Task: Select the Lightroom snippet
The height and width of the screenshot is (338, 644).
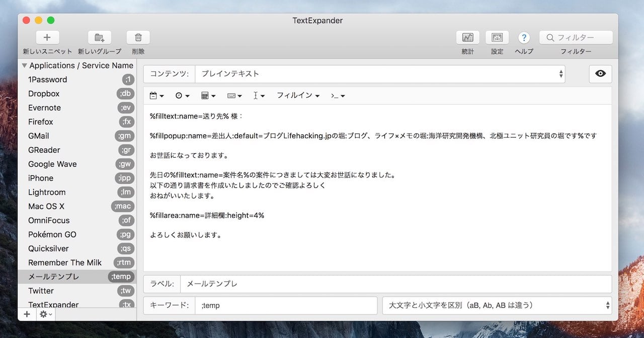Action: pyautogui.click(x=77, y=192)
